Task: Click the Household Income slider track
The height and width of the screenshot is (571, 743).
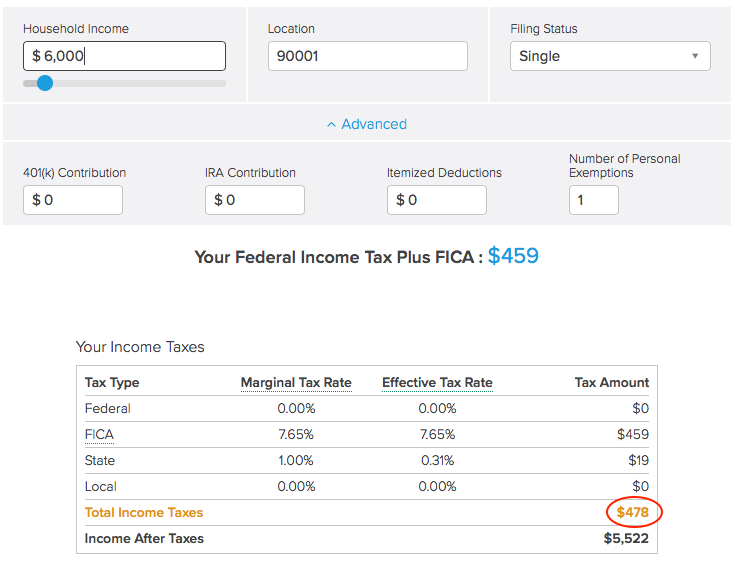Action: coord(124,83)
